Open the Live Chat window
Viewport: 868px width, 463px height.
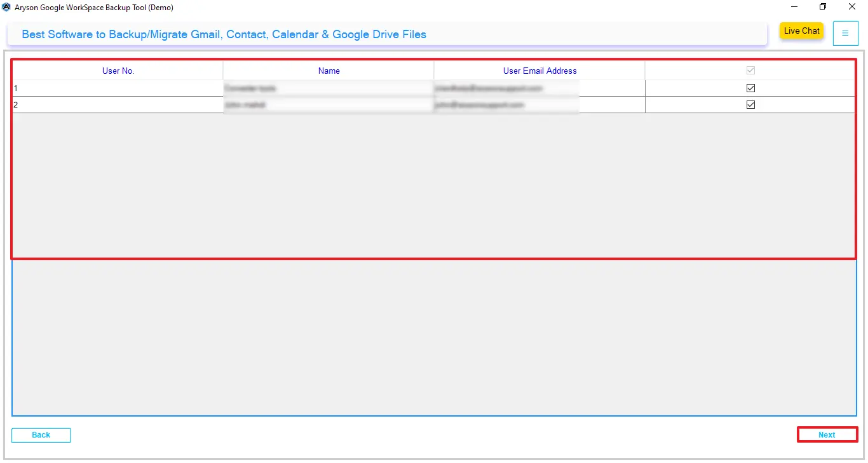[x=801, y=31]
